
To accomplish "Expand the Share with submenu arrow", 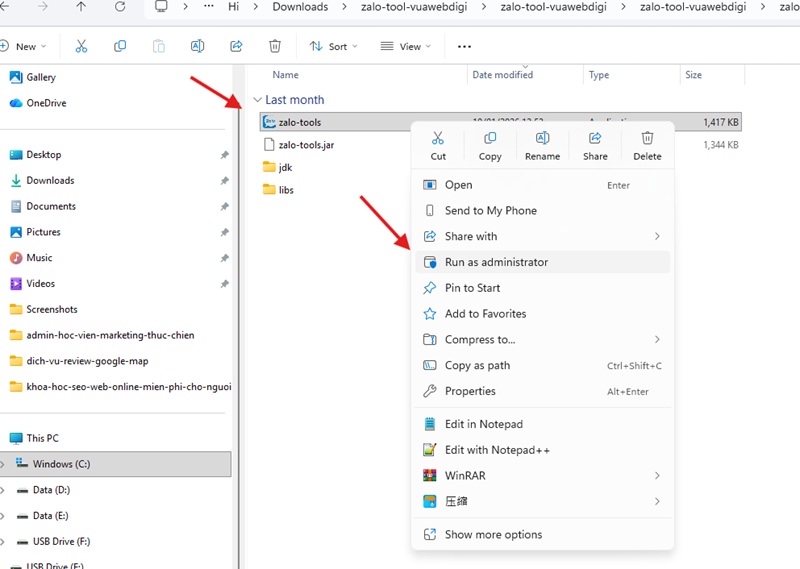I will [657, 236].
